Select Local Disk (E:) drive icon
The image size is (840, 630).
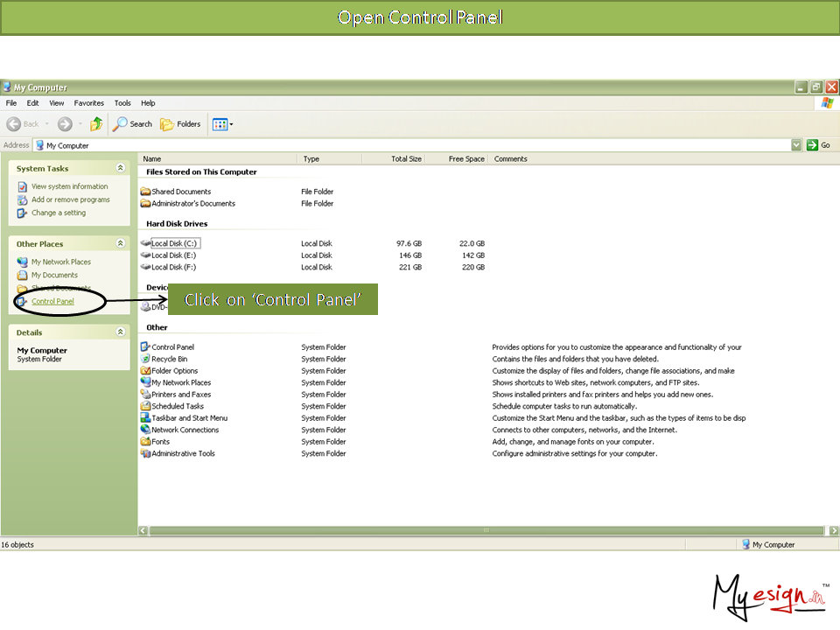[x=145, y=255]
